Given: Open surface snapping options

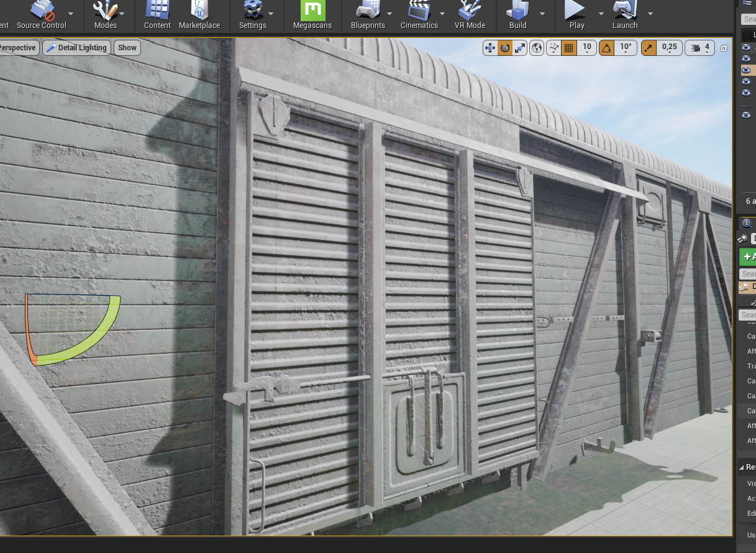Looking at the screenshot, I should [553, 48].
